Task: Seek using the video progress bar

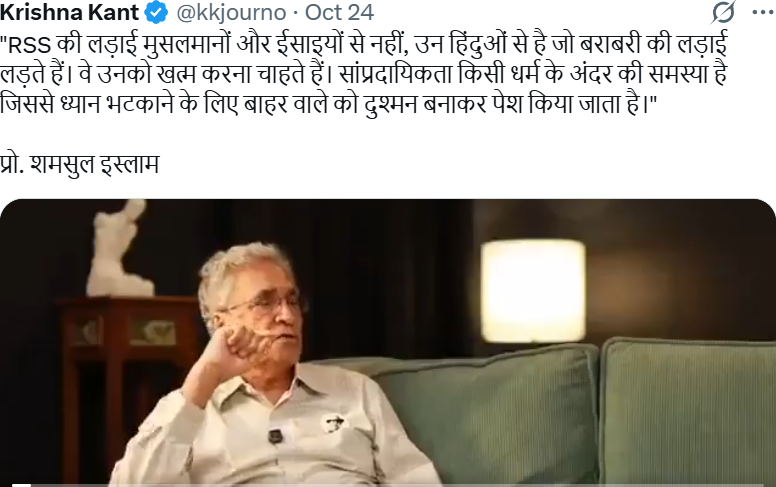Action: [x=388, y=485]
